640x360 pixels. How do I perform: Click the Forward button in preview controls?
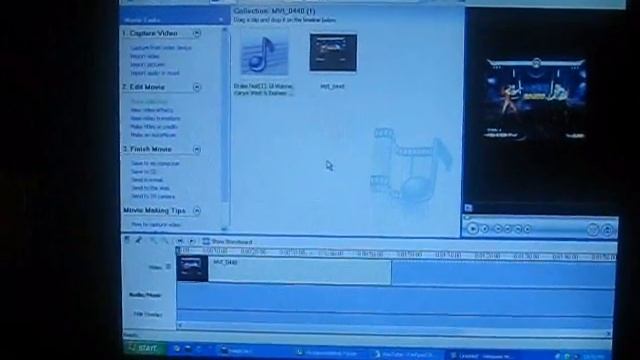coord(527,229)
